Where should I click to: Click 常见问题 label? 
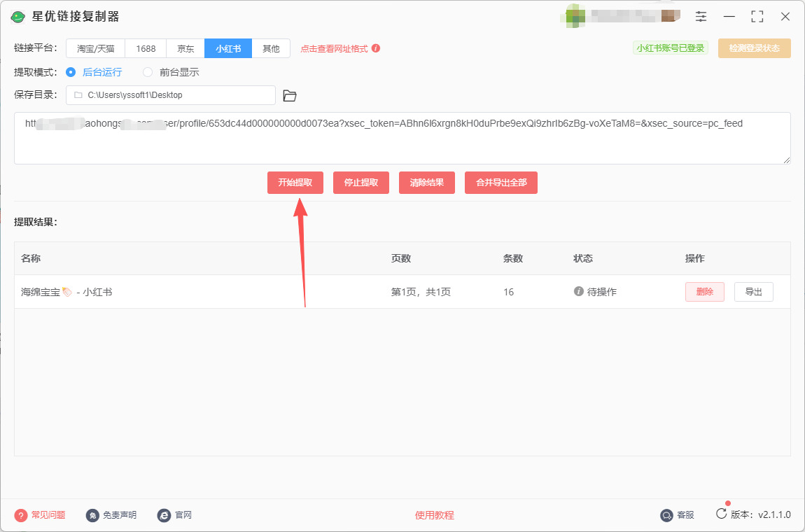pyautogui.click(x=48, y=515)
